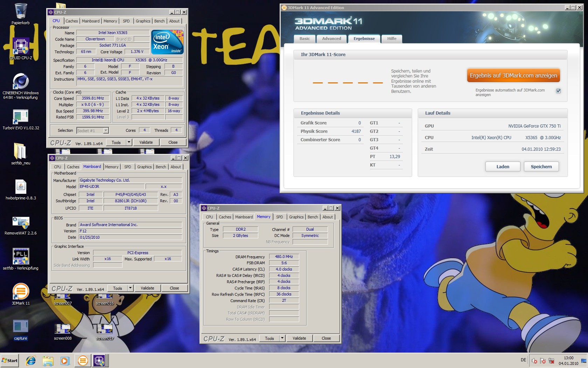Open screen016 image file
The image size is (588, 368).
click(105, 300)
